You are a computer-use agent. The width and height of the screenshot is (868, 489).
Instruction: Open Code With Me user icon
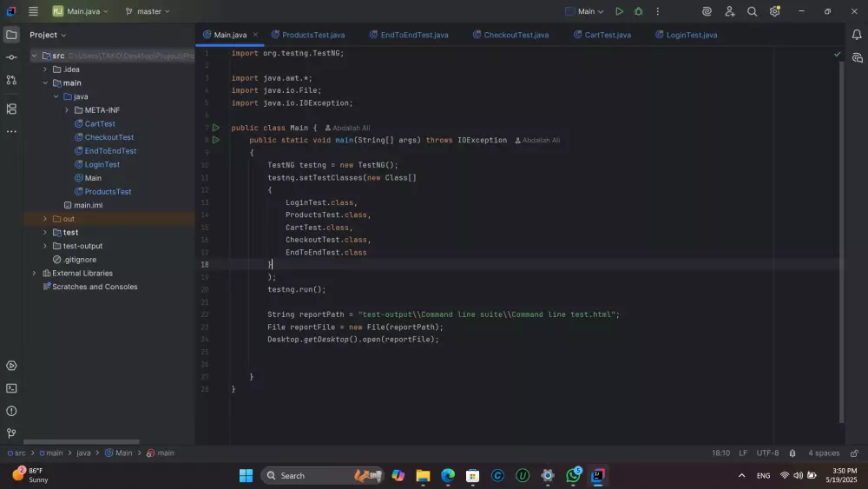tap(730, 11)
